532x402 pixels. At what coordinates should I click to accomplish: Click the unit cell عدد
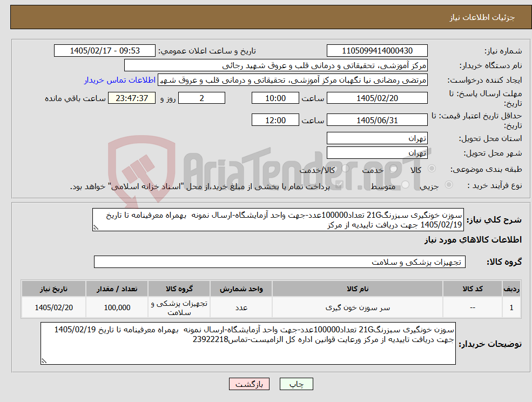(241, 307)
